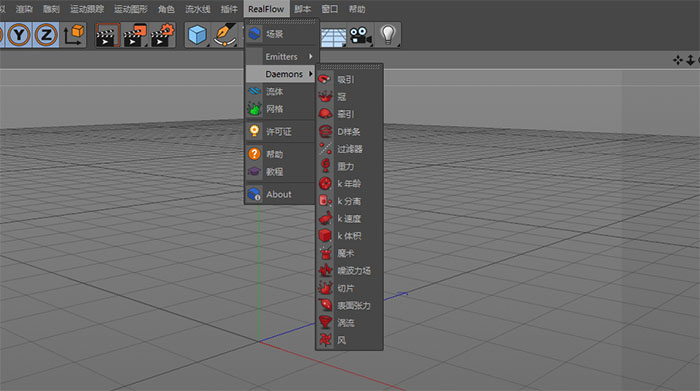This screenshot has height=391, width=700.
Task: Choose 帮助 with question mark icon
Action: [280, 154]
